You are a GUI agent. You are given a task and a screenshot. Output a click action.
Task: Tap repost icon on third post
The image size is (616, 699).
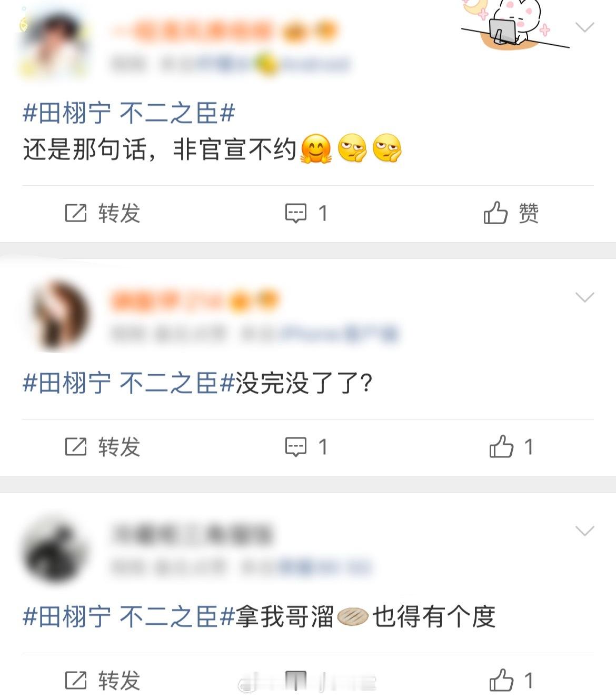tap(76, 680)
